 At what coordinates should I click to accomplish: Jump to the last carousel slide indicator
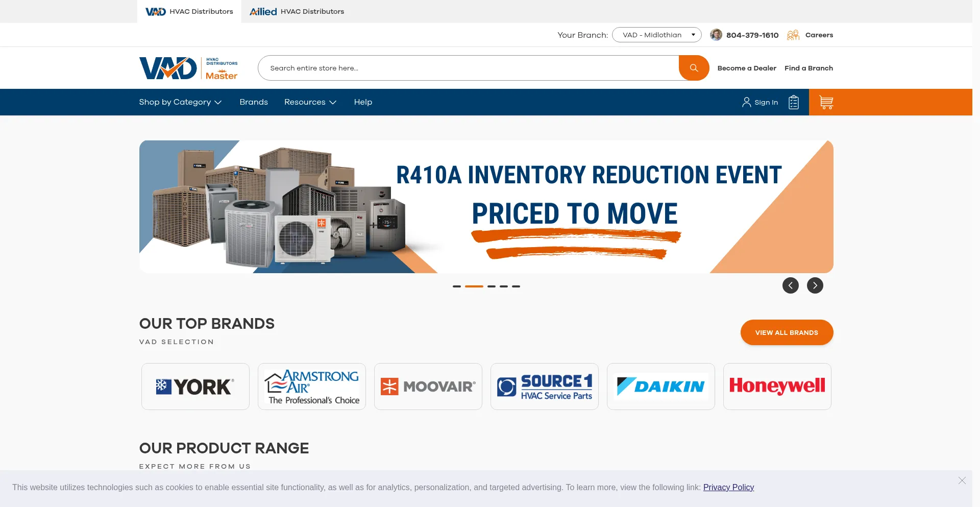pyautogui.click(x=516, y=286)
